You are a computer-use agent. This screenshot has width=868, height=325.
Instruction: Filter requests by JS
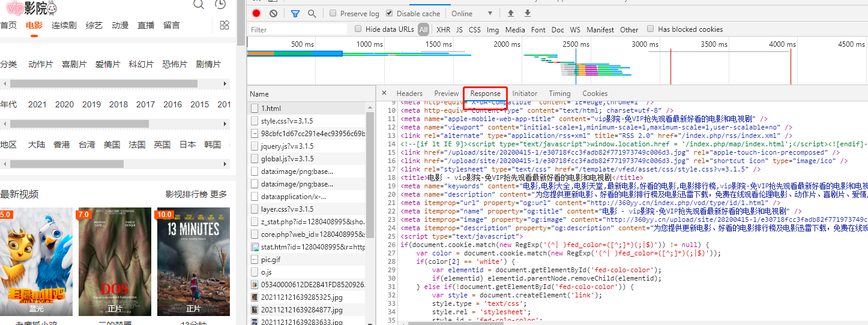459,29
